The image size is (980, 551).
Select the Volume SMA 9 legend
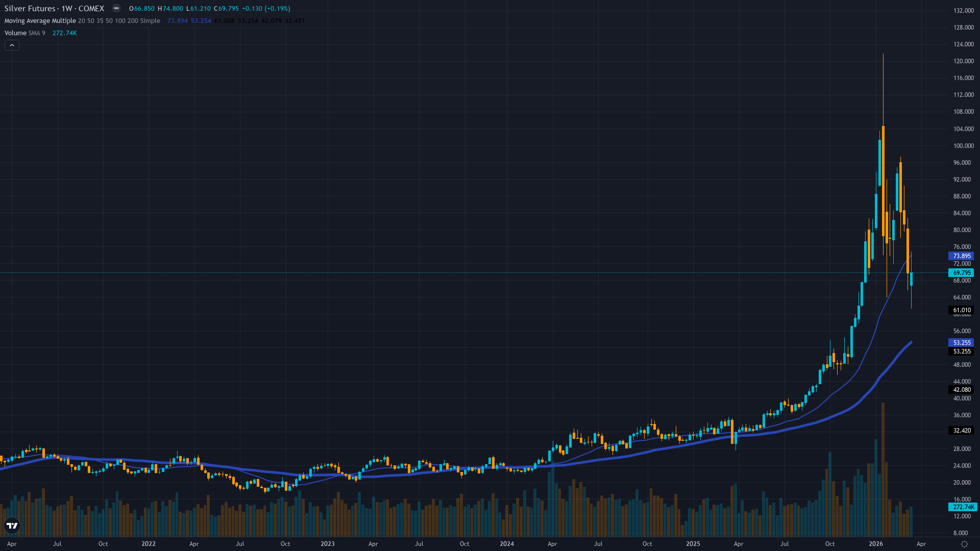[x=24, y=33]
